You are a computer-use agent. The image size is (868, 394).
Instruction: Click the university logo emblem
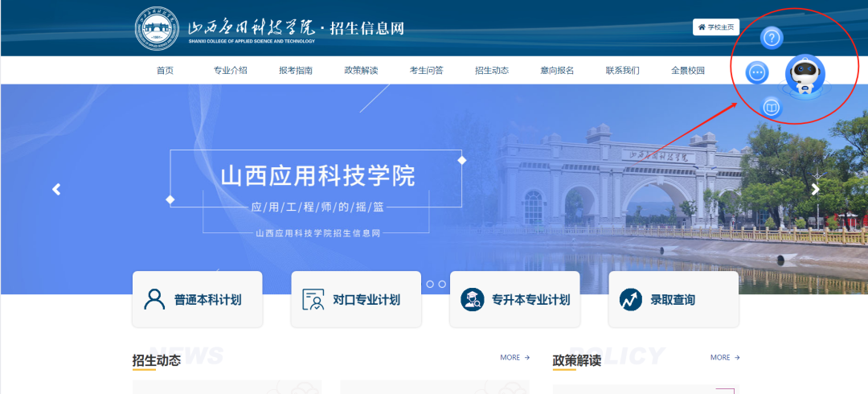pos(158,29)
